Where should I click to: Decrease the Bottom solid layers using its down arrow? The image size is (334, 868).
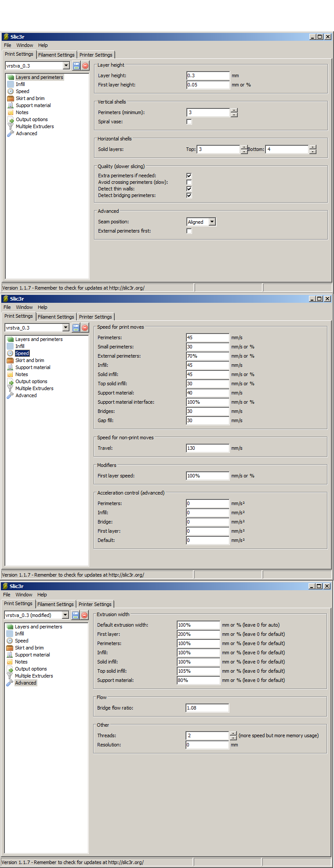coord(312,152)
